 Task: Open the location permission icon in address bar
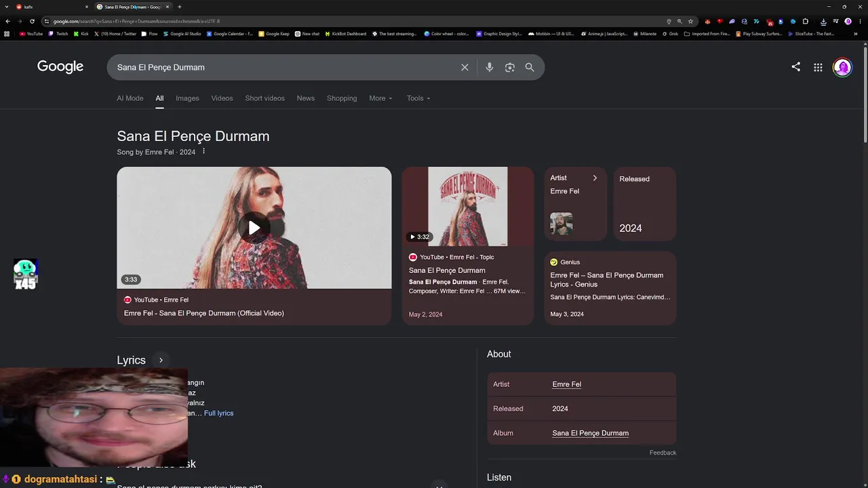tap(669, 21)
